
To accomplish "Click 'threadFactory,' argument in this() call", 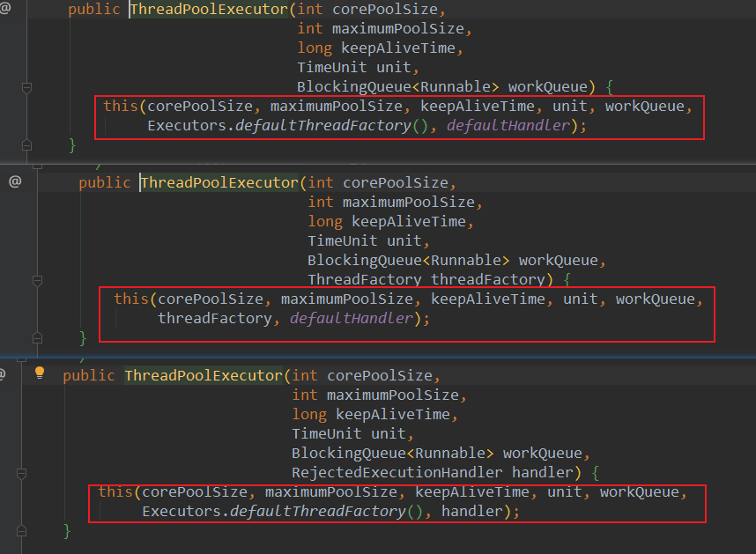I will [219, 318].
